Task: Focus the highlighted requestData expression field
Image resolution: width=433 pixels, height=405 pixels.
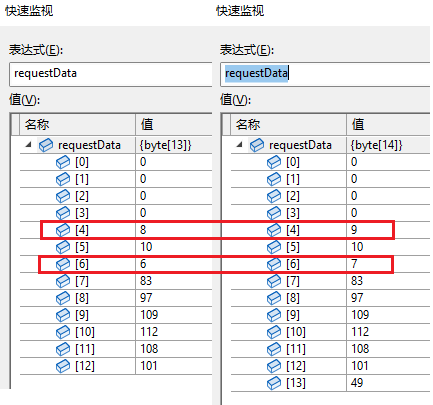Action: point(325,74)
